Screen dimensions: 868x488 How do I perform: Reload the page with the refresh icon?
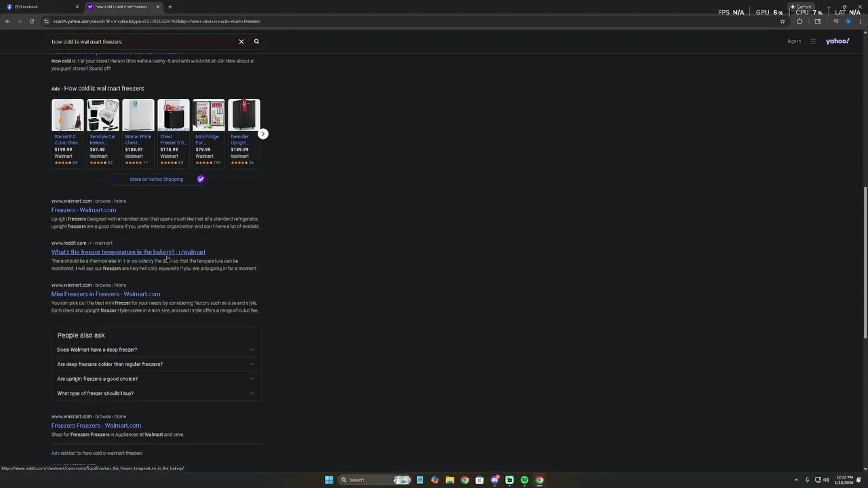pyautogui.click(x=31, y=21)
